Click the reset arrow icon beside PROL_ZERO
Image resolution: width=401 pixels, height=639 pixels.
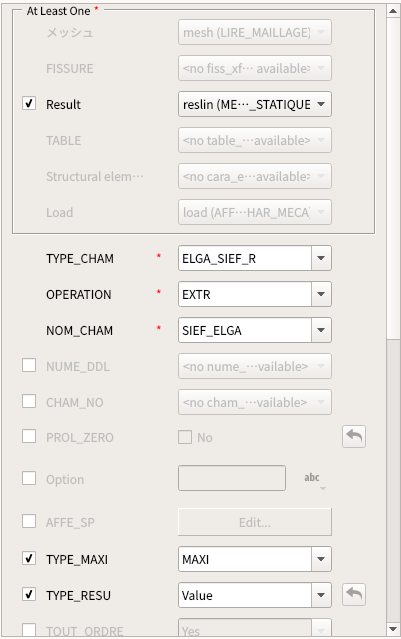coord(354,436)
